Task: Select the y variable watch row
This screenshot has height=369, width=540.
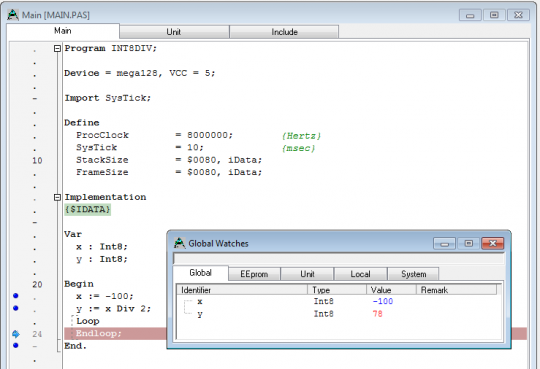Action: click(339, 314)
